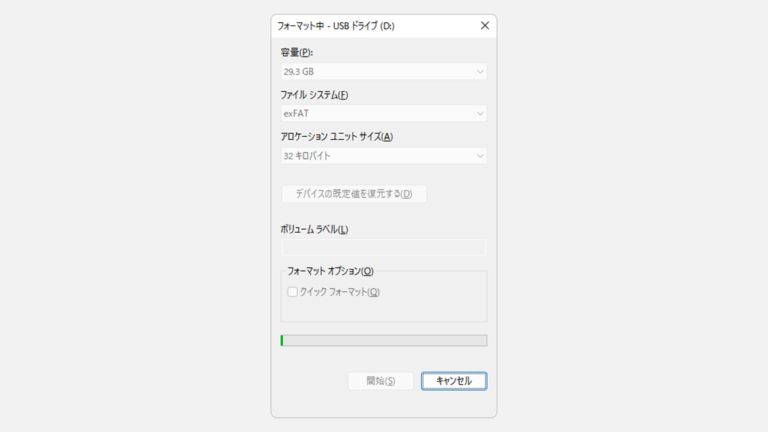Toggle the クイック フォーマット checkbox
The image size is (768, 432).
(293, 292)
